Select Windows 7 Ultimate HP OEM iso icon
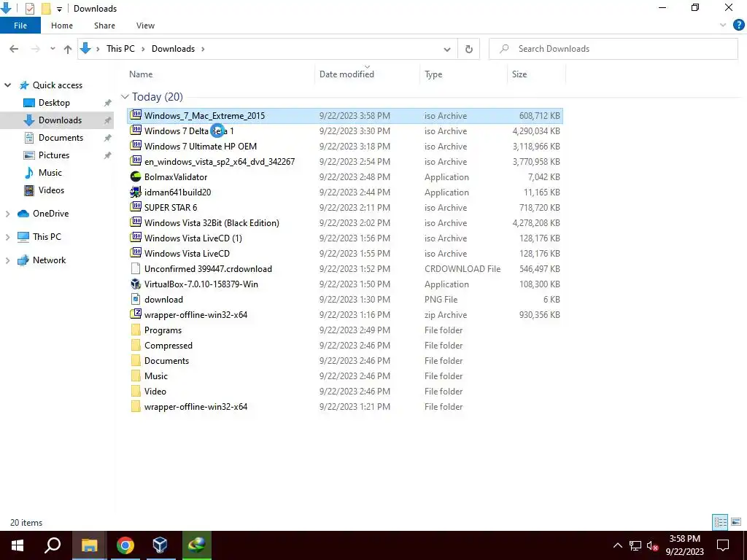The height and width of the screenshot is (560, 747). pos(136,145)
